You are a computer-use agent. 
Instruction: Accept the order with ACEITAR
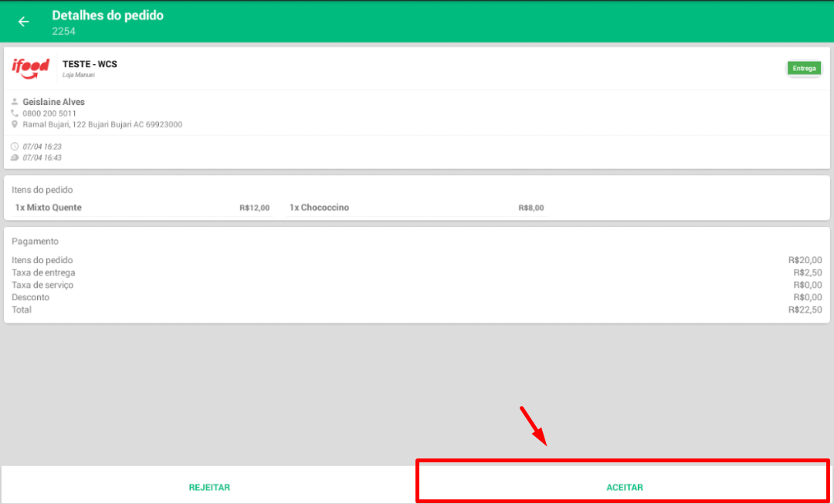625,487
